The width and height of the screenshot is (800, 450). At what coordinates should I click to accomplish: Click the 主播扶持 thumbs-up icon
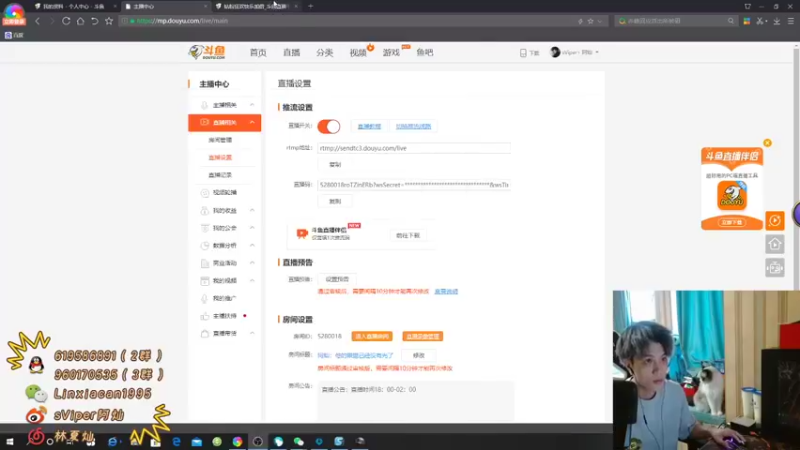click(204, 316)
